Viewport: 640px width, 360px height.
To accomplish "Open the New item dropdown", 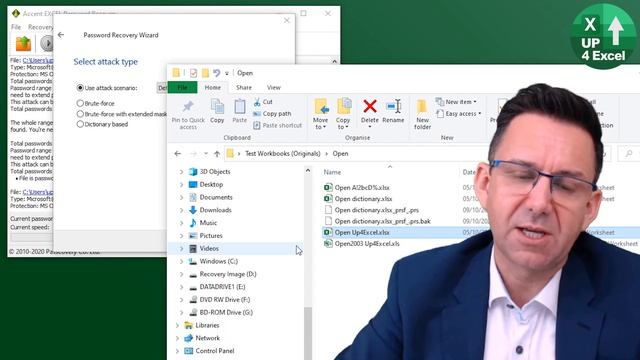I will tap(456, 102).
